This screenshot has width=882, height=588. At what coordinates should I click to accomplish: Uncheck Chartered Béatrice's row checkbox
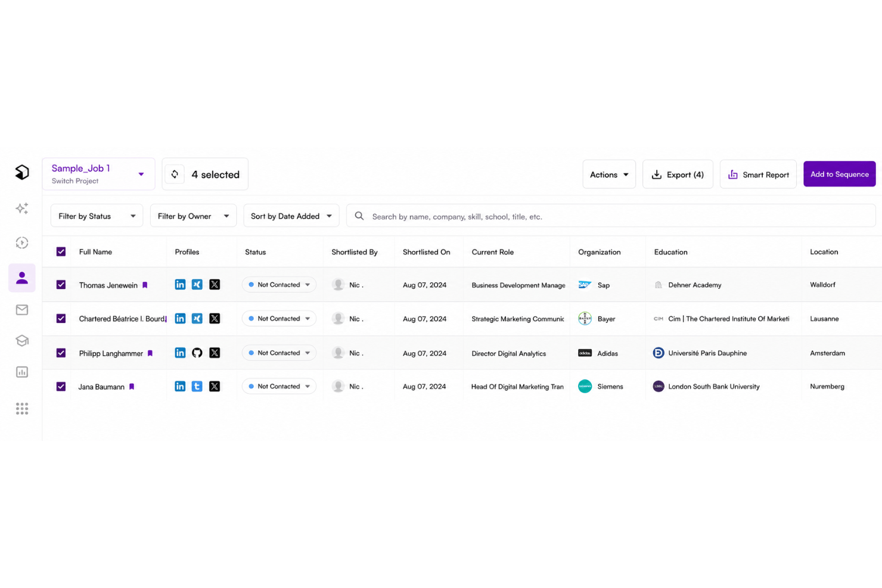click(x=61, y=319)
